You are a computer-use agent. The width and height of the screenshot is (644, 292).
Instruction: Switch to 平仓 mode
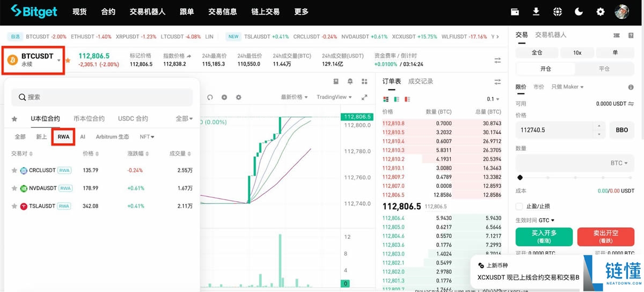(x=604, y=69)
